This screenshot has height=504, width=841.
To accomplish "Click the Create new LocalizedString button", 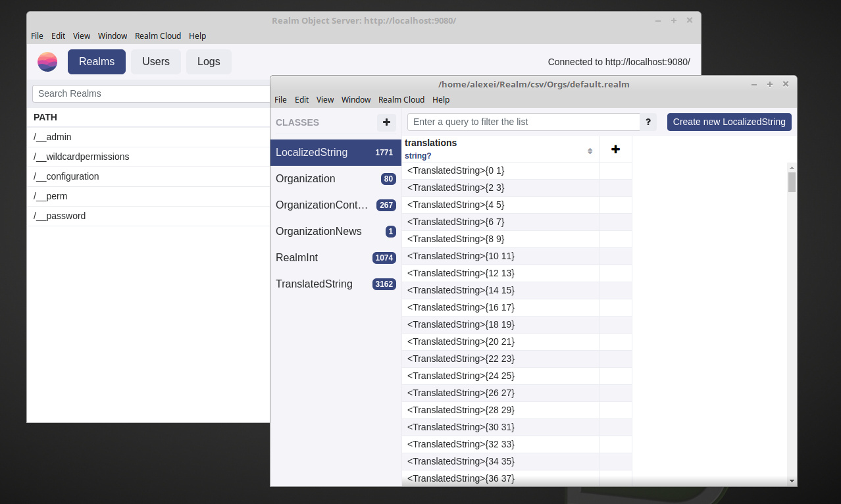I will [729, 122].
